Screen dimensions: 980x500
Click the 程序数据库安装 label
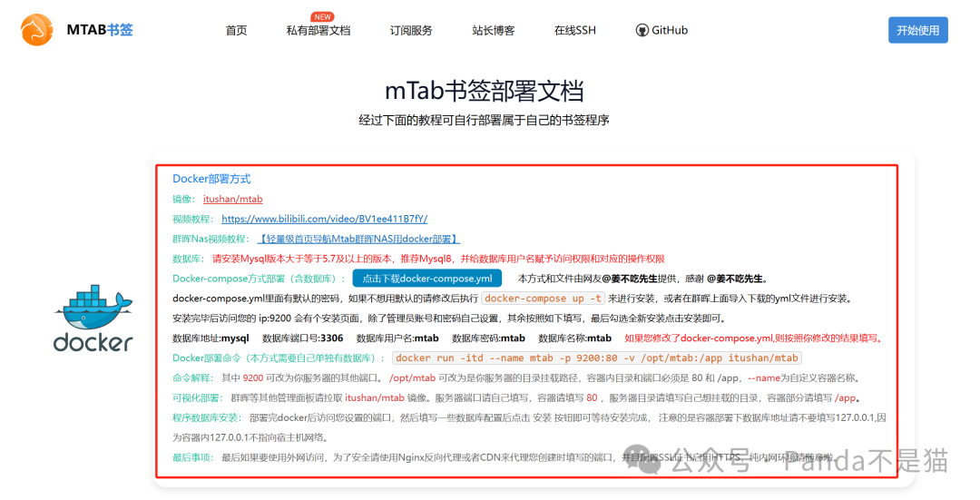(207, 417)
